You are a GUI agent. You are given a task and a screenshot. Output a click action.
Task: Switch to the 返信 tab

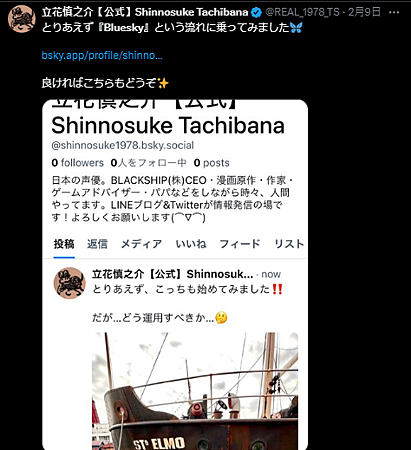point(97,244)
